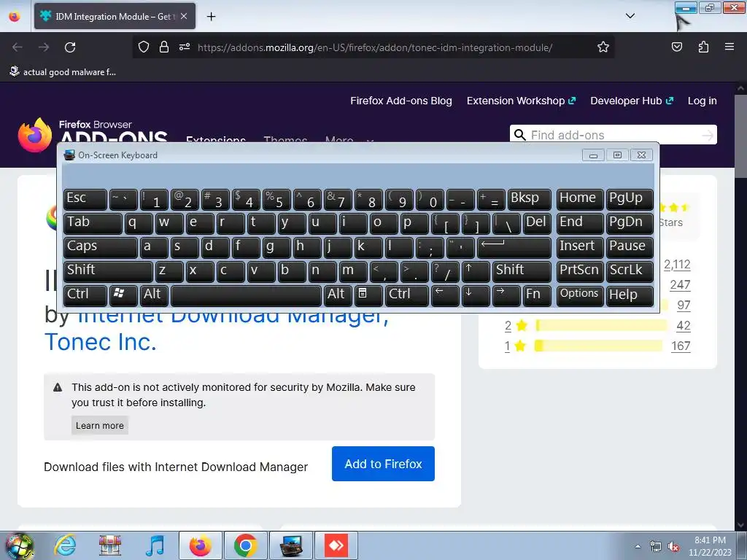Click Help key on On-Screen Keyboard
This screenshot has height=560, width=747.
point(630,295)
